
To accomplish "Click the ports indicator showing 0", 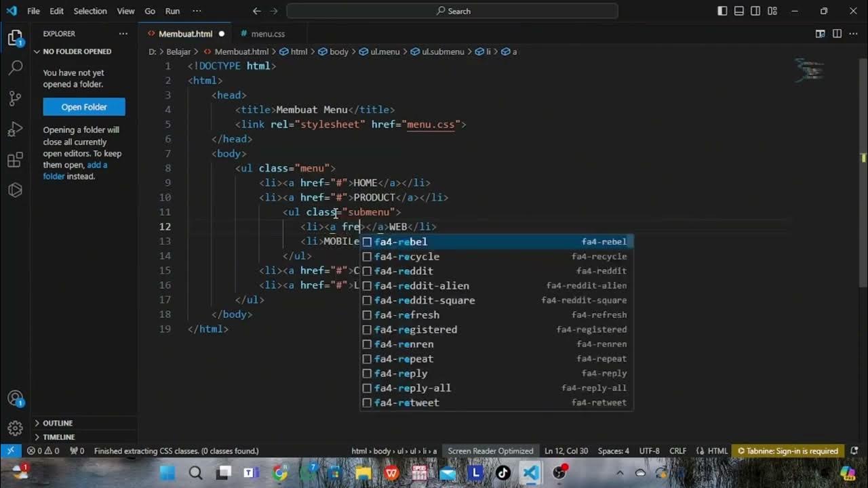I will (77, 451).
